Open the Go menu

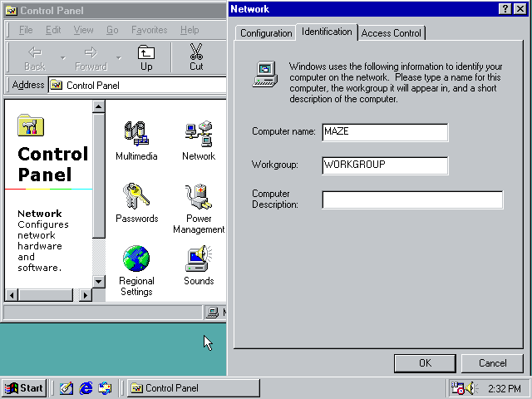click(112, 30)
